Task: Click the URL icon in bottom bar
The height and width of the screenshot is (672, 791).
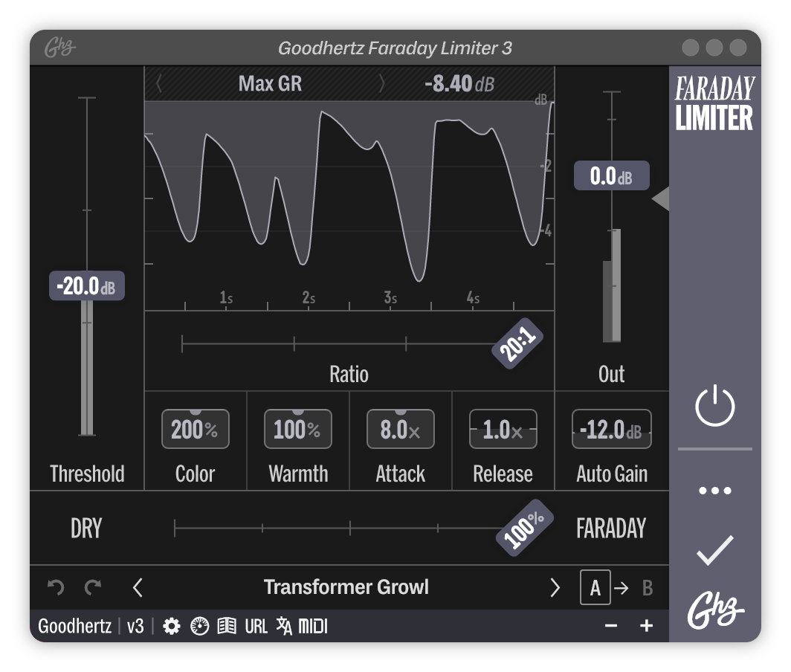Action: click(256, 627)
